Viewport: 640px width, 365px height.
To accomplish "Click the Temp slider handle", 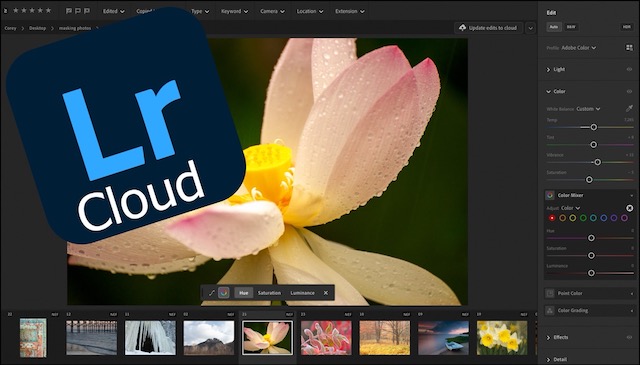I will click(x=594, y=127).
